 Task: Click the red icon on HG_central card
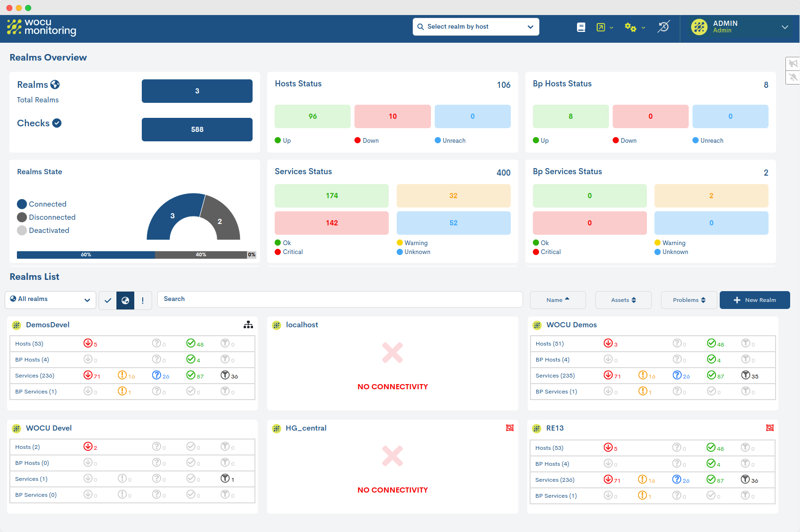pos(510,428)
